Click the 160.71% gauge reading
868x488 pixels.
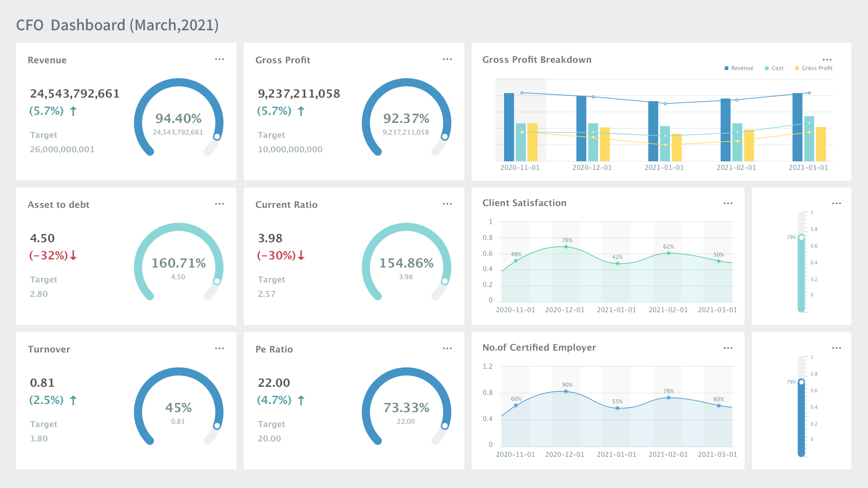pos(179,263)
